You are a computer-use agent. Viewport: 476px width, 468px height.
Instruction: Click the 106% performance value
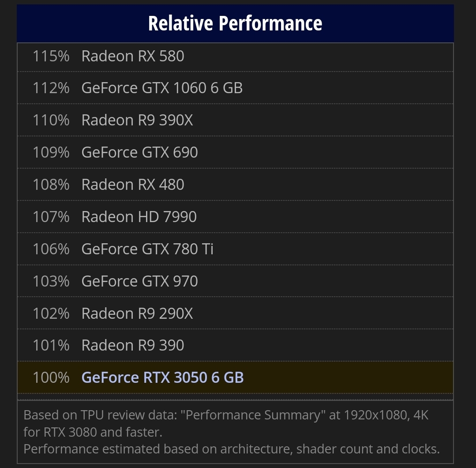coord(51,249)
